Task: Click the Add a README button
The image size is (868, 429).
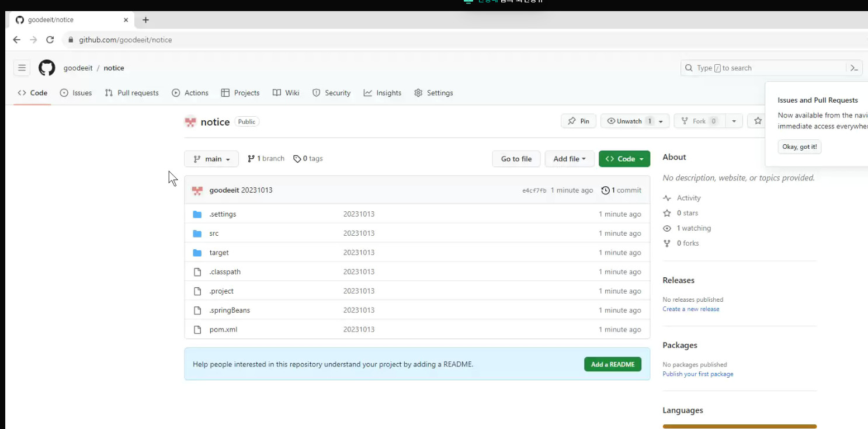Action: click(613, 364)
